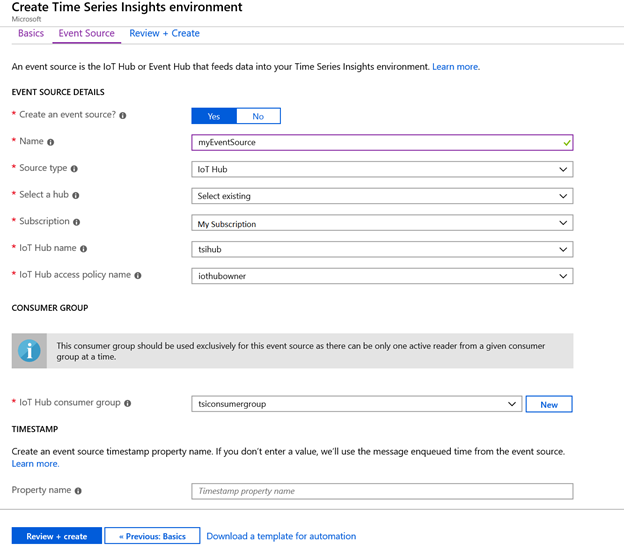Click info icon next to IoT Hub name
This screenshot has width=624, height=554.
[83, 249]
